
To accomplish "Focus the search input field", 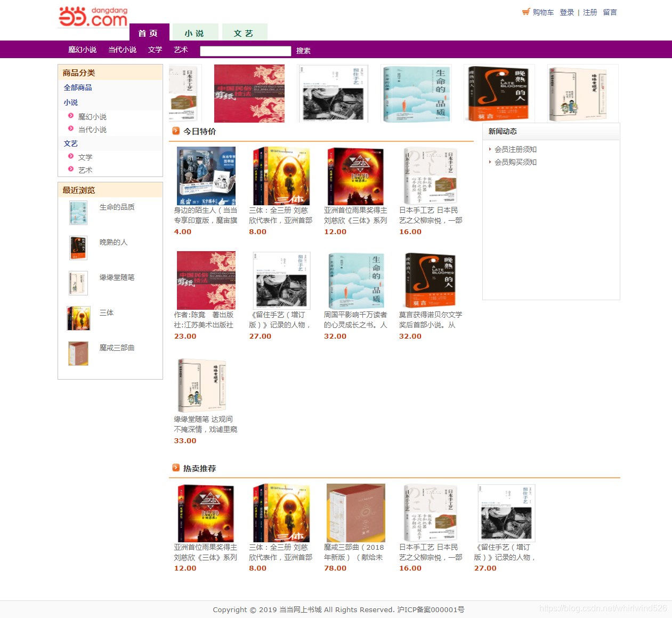I will [x=246, y=51].
